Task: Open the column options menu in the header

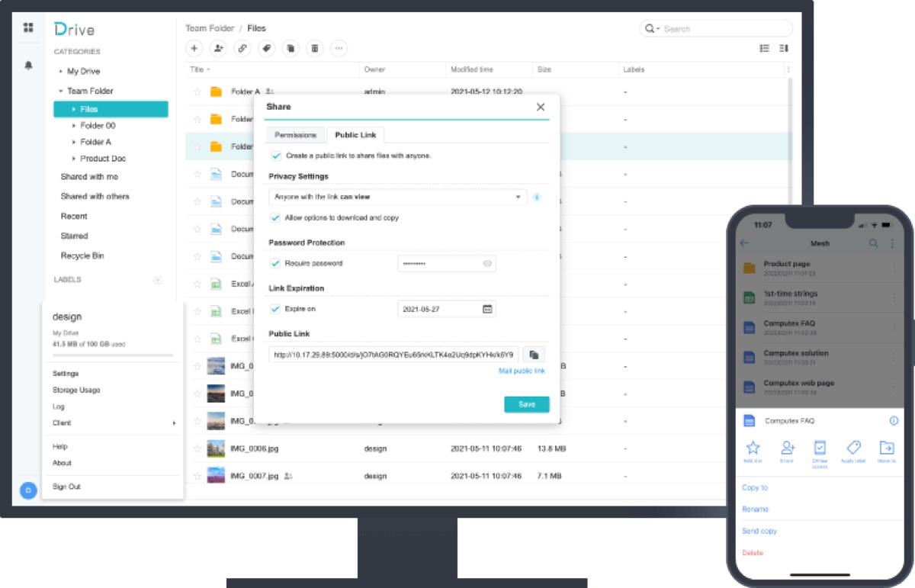Action: tap(788, 69)
